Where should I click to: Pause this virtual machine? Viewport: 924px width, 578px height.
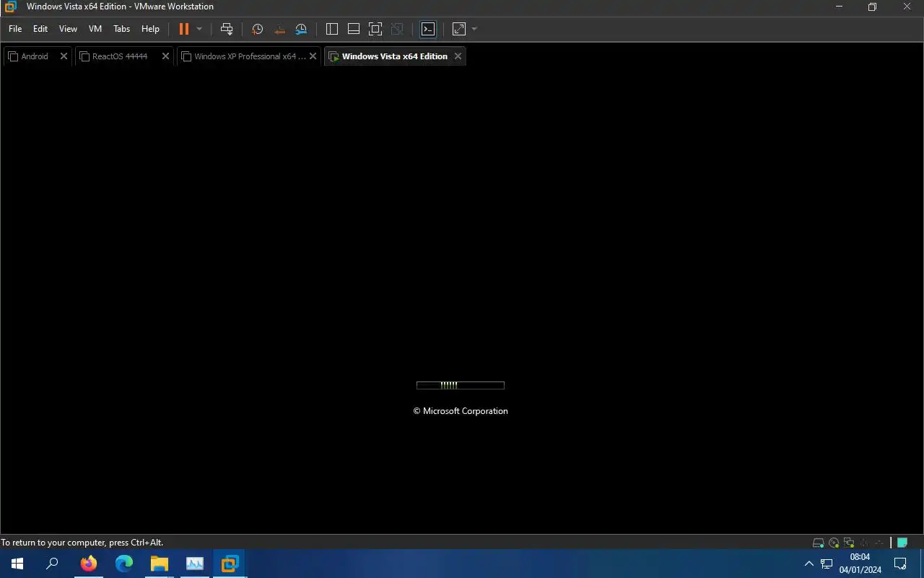[183, 29]
